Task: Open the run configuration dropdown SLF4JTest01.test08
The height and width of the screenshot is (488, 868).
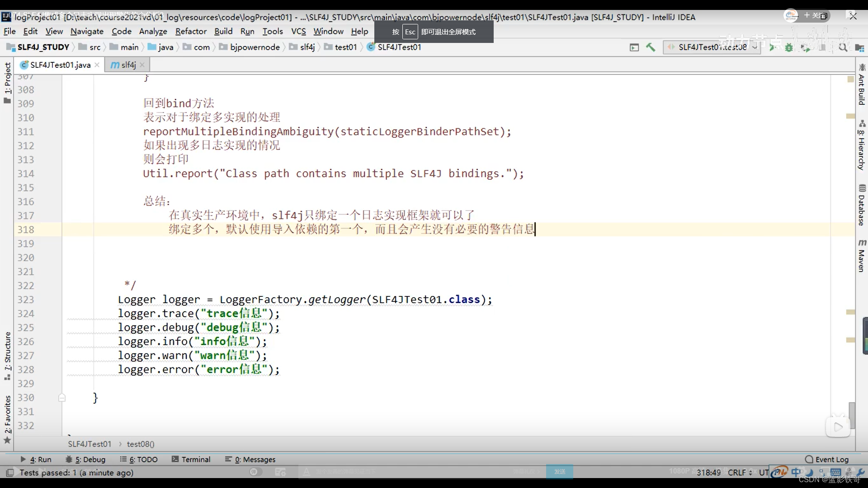Action: [x=712, y=47]
